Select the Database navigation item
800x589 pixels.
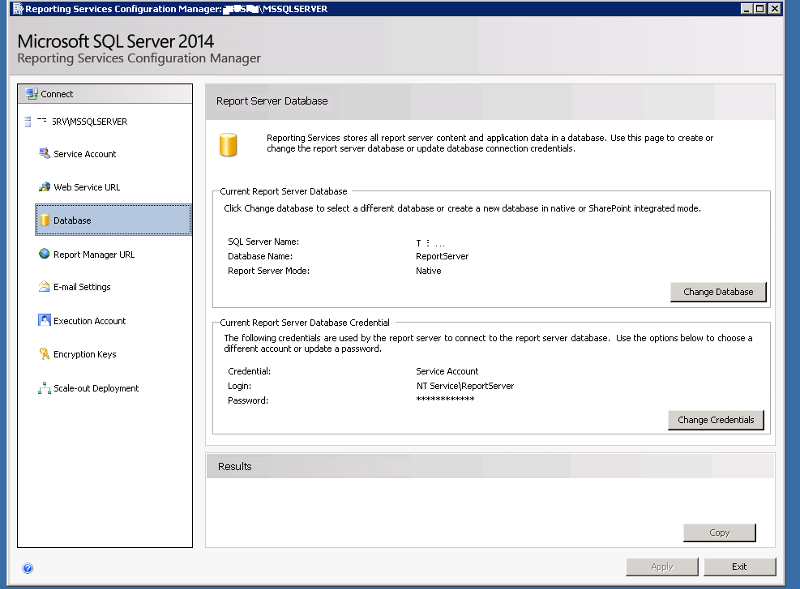point(113,220)
